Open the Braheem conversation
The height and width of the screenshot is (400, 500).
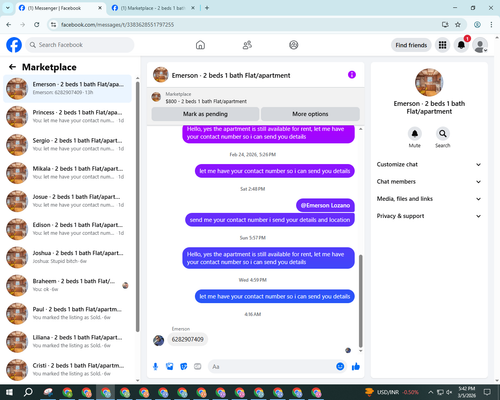pos(67,285)
